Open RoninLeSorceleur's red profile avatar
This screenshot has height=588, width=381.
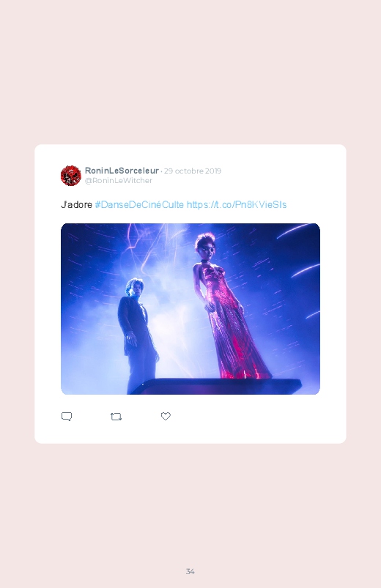click(x=71, y=176)
